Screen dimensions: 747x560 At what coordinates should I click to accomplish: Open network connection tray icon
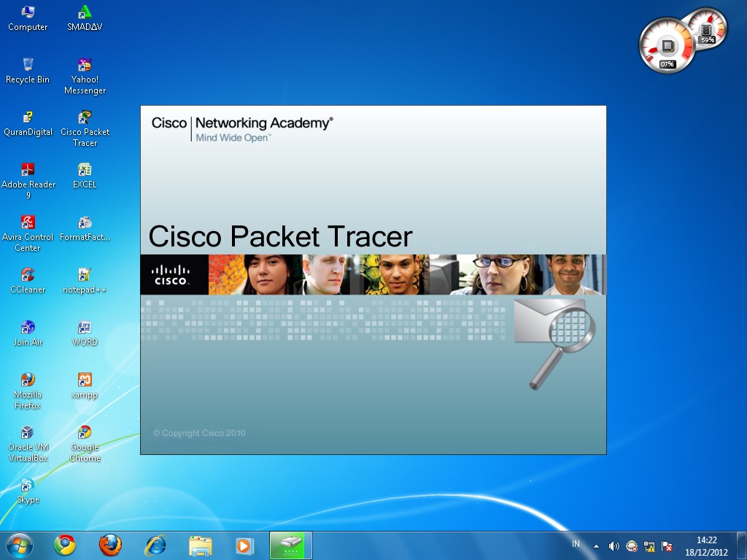click(x=649, y=546)
